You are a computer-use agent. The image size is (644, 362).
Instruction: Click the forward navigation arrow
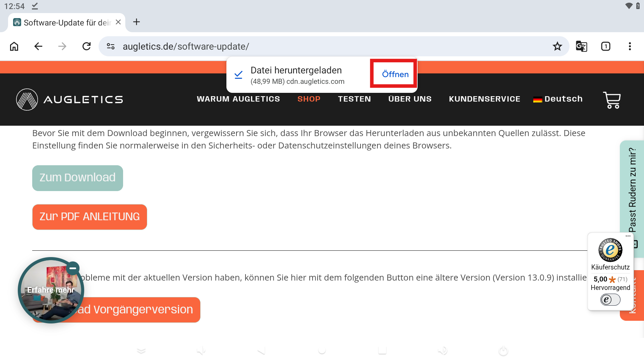[x=62, y=46]
